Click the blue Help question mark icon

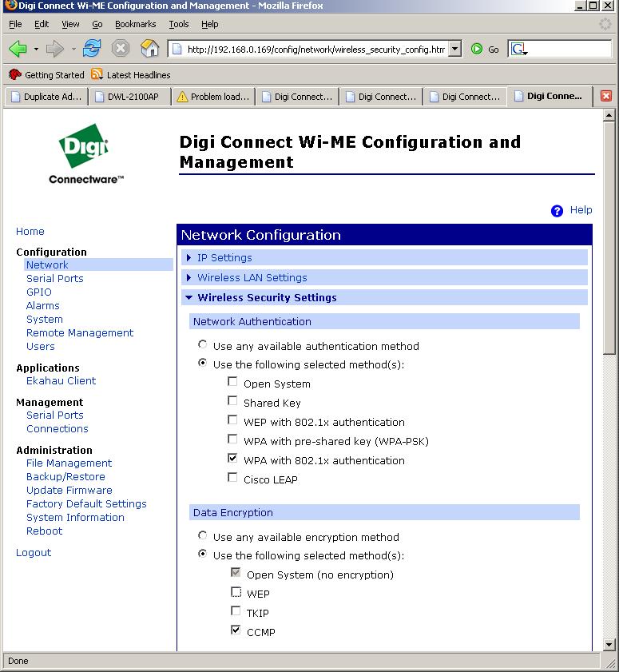click(x=557, y=211)
